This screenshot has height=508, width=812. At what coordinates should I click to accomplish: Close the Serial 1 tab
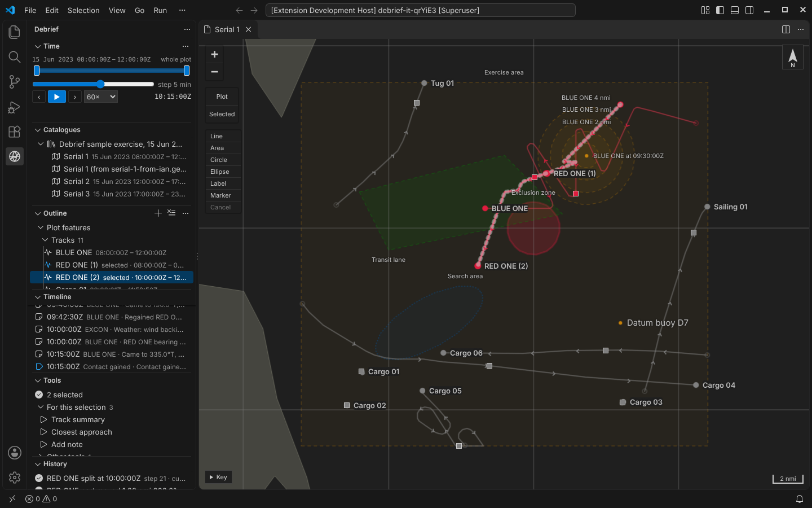(x=248, y=29)
